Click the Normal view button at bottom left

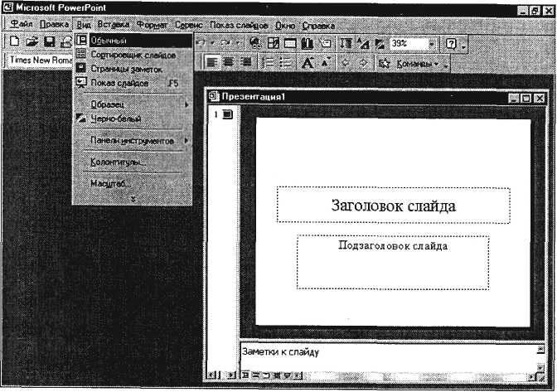[x=245, y=375]
